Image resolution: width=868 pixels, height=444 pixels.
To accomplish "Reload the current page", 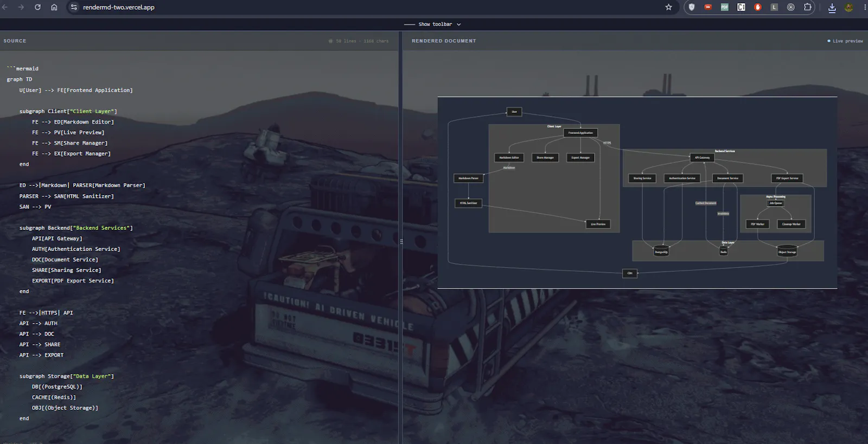I will [x=37, y=7].
